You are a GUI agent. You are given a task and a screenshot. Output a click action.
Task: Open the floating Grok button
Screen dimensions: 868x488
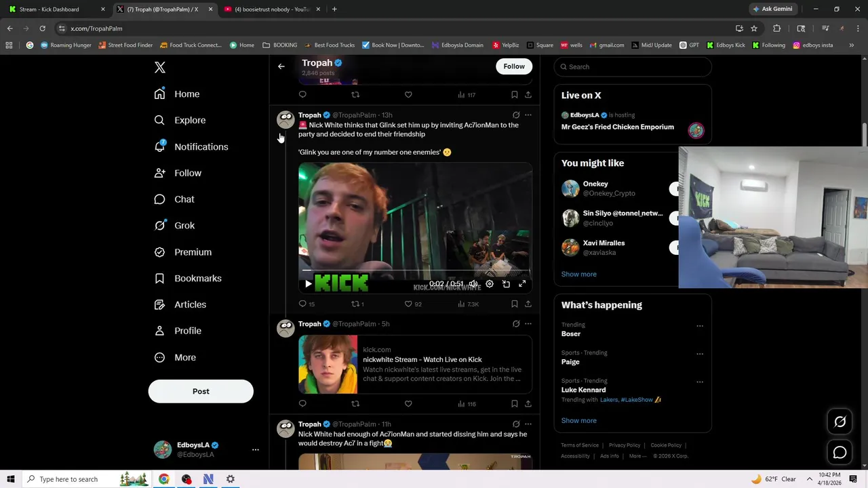coord(840,422)
